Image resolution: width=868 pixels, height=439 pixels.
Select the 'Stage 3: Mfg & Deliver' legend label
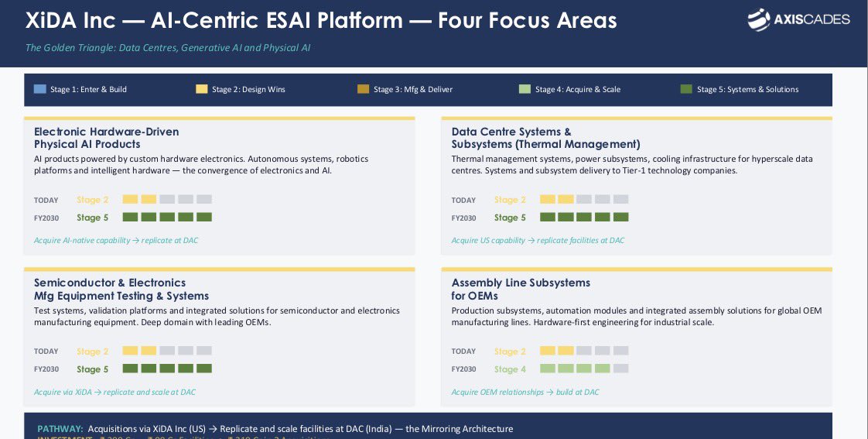(413, 89)
